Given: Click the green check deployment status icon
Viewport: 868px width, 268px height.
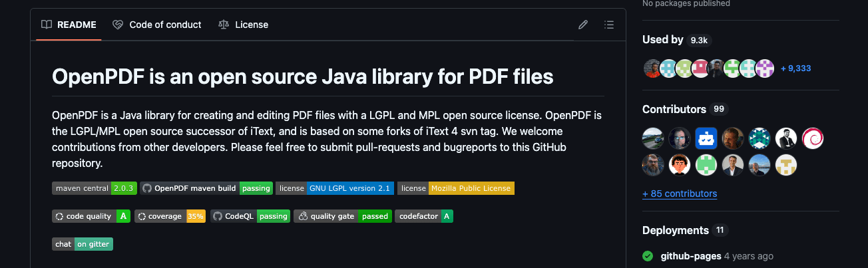Looking at the screenshot, I should (648, 256).
